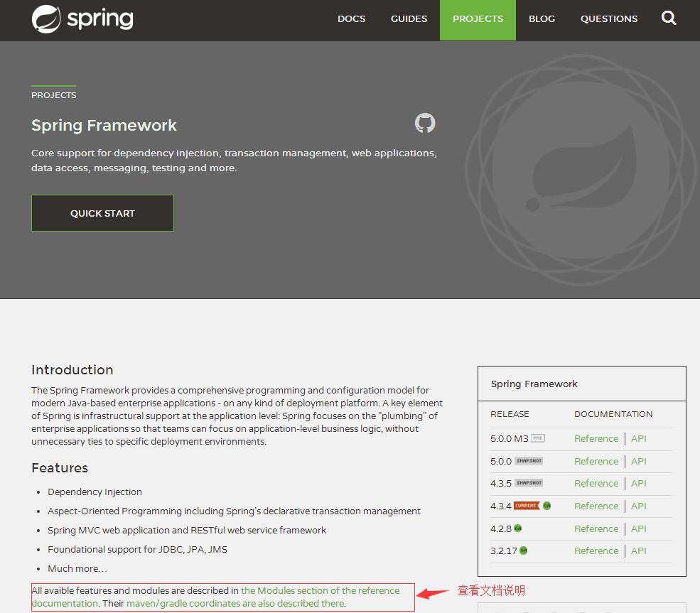Click the green GA badge for 4.2.8

coord(518,528)
